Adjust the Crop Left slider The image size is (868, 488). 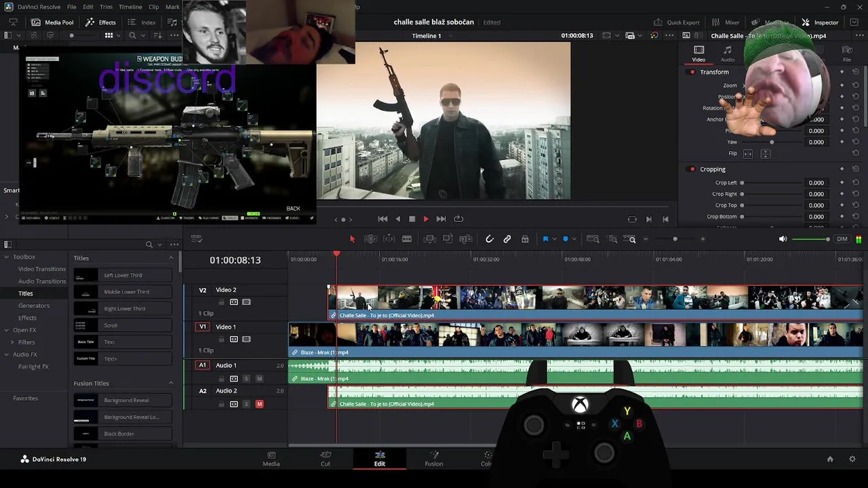point(772,183)
